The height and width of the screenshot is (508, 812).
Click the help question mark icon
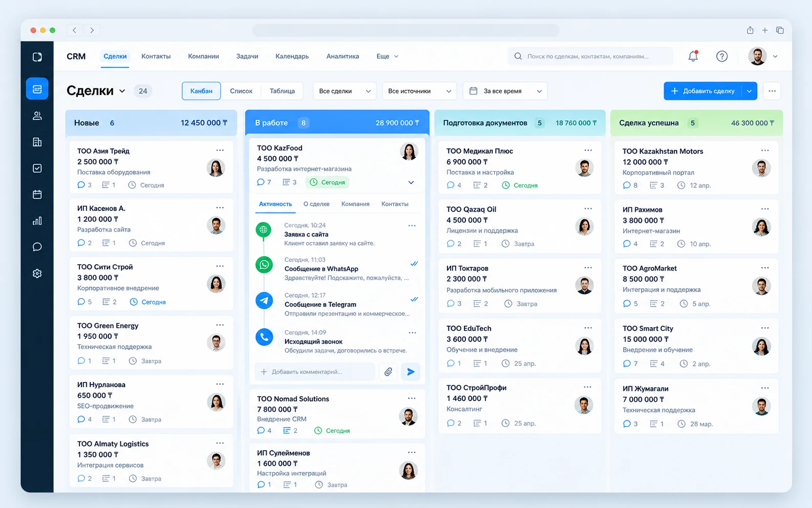click(x=722, y=56)
